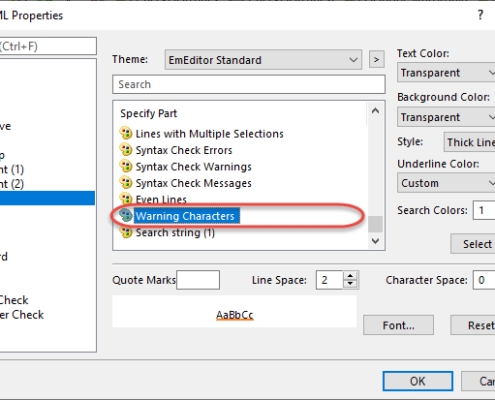The image size is (495, 400).
Task: Click the OK button
Action: click(418, 381)
